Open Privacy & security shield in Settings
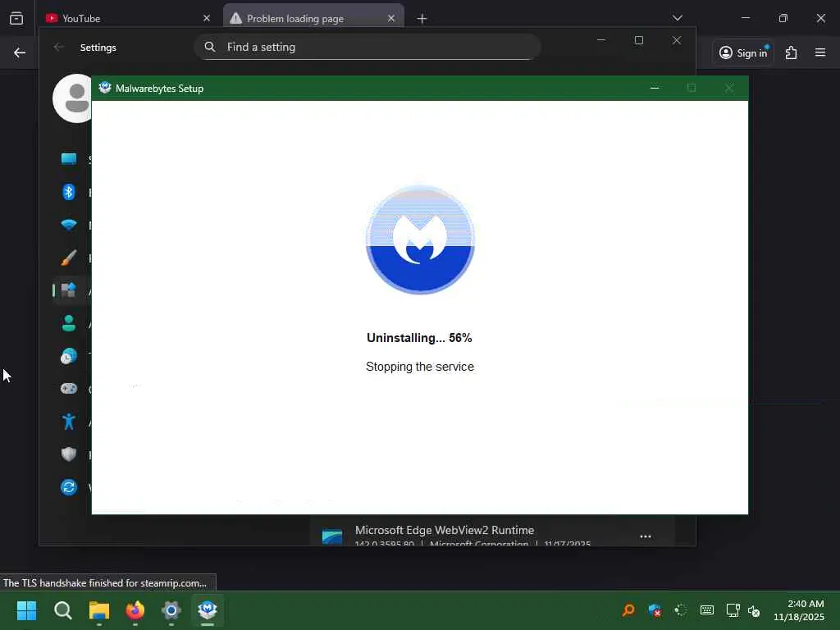This screenshot has width=840, height=630. coord(69,454)
